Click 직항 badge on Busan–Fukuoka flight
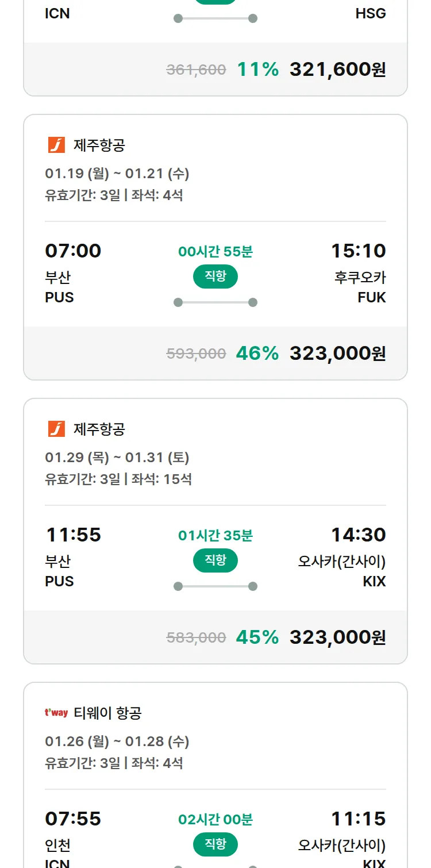Screen dimensions: 431x868 (215, 277)
